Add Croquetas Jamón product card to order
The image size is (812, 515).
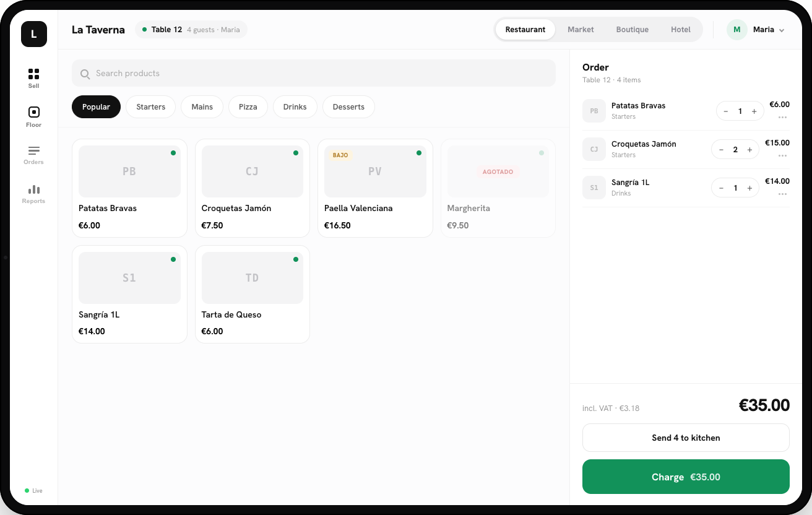tap(253, 188)
